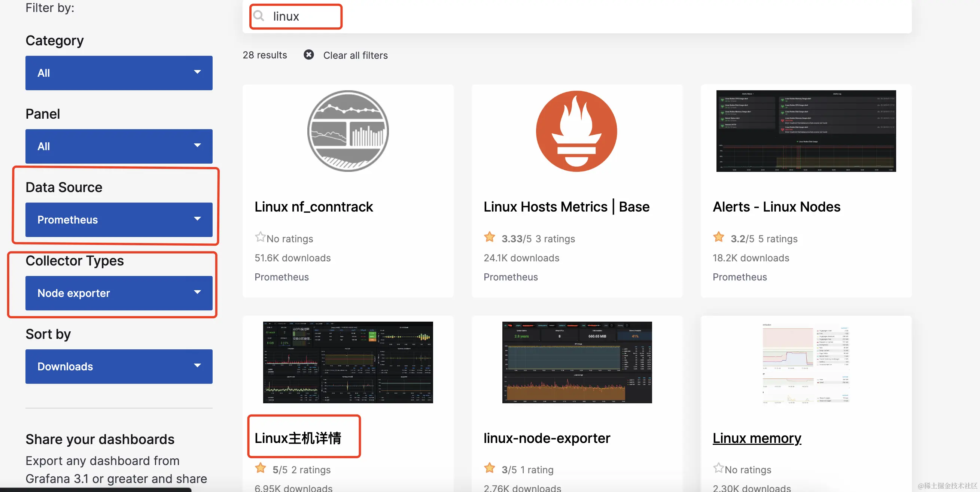Image resolution: width=980 pixels, height=492 pixels.
Task: Click the empty star under Linux memory
Action: coord(718,468)
